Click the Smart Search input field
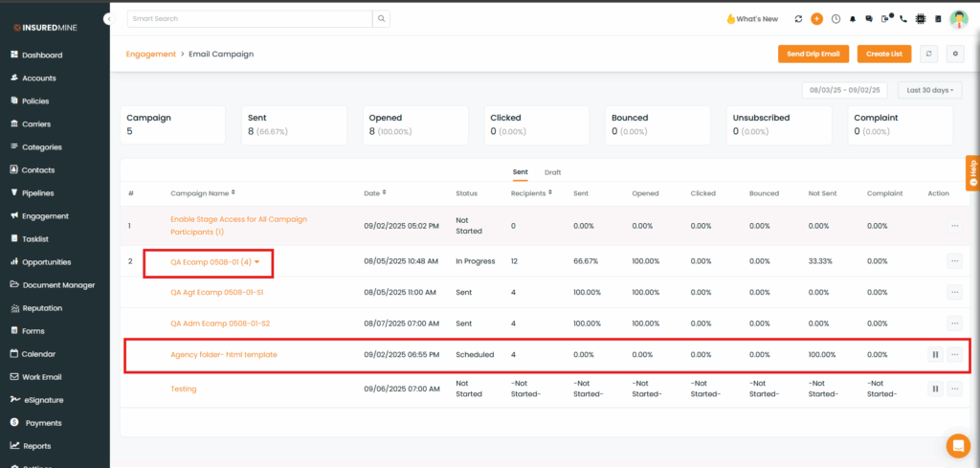 pos(249,18)
